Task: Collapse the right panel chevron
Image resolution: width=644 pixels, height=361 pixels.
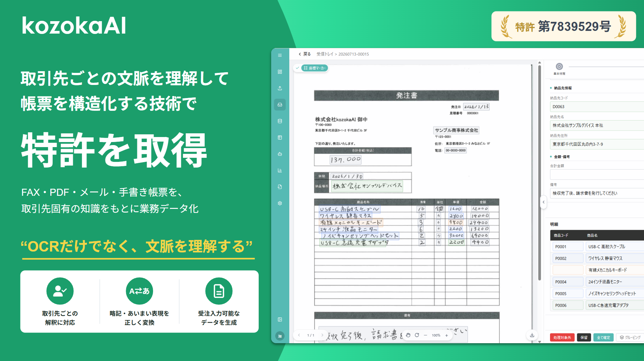Action: point(544,202)
